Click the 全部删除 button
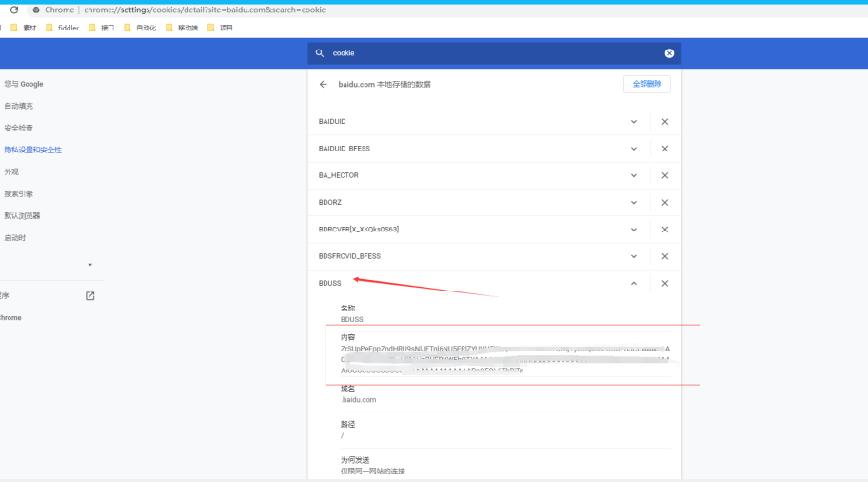Screen dimensions: 868x482 (x=646, y=84)
